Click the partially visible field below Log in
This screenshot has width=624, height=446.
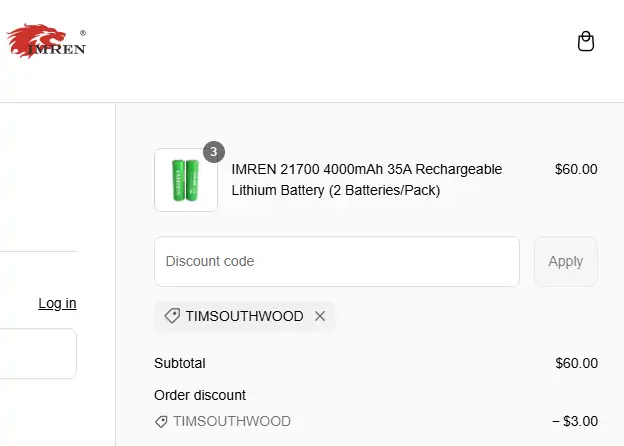point(38,353)
